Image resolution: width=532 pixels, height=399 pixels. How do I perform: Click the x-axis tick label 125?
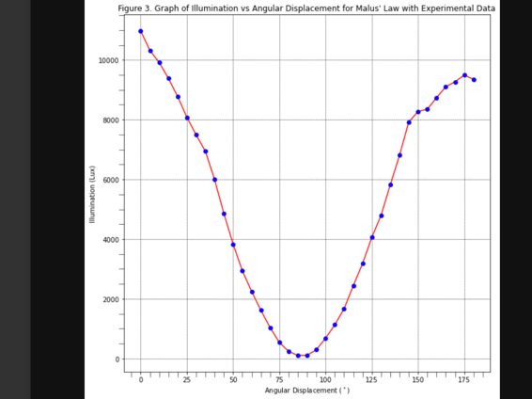click(x=372, y=380)
